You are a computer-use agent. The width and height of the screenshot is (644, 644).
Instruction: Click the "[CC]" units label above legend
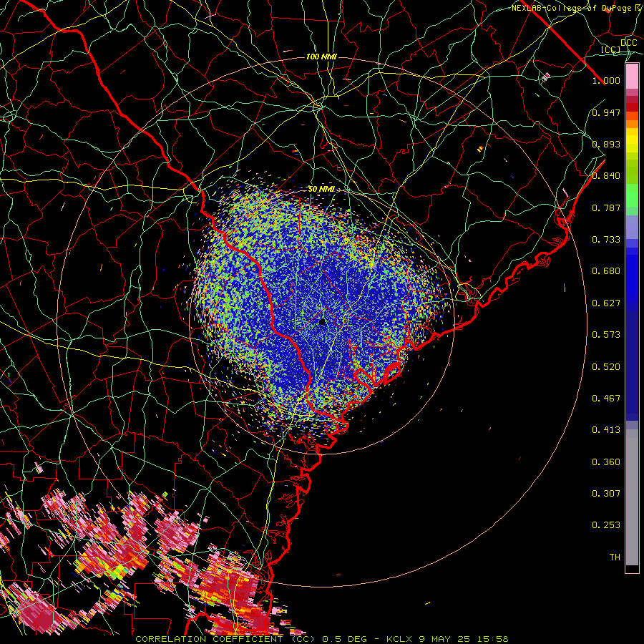point(611,49)
